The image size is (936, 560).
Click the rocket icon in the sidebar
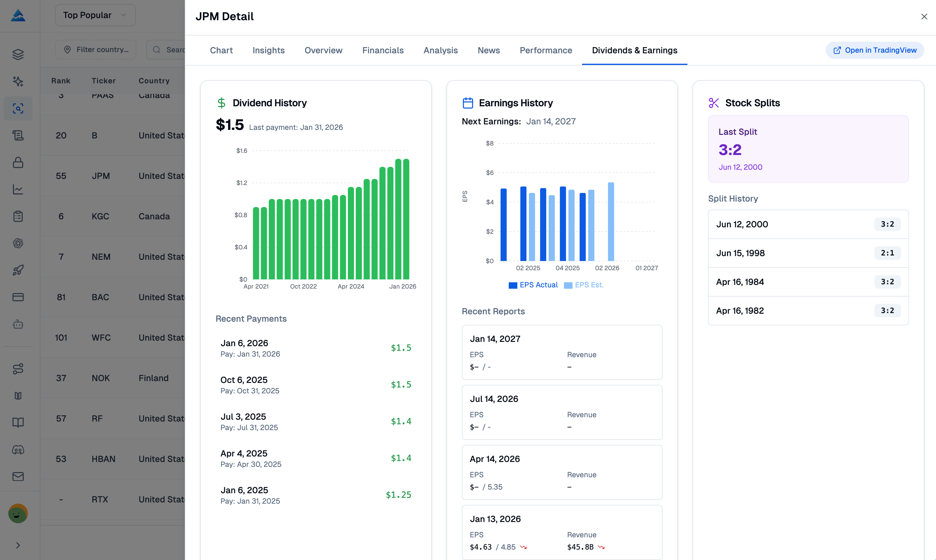(18, 270)
